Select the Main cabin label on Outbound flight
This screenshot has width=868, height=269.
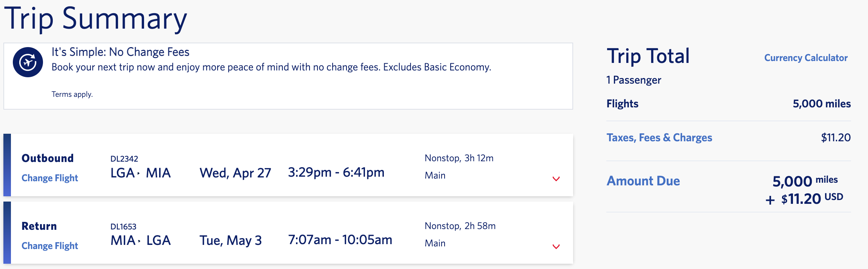click(x=434, y=175)
